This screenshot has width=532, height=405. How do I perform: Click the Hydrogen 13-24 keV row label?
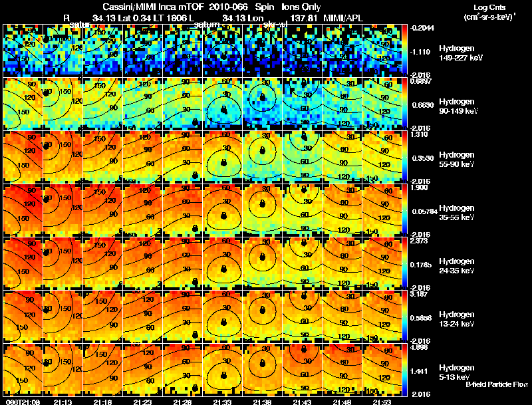coord(457,319)
